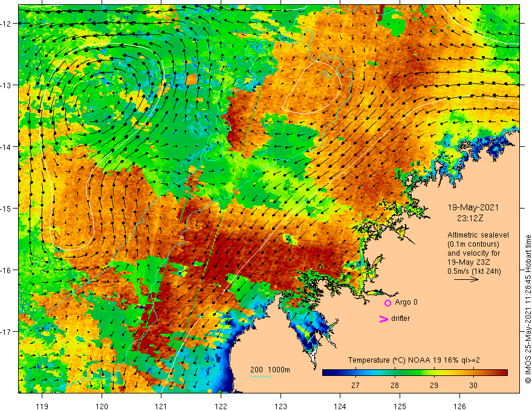Click the longitude axis label 124

[x=340, y=406]
